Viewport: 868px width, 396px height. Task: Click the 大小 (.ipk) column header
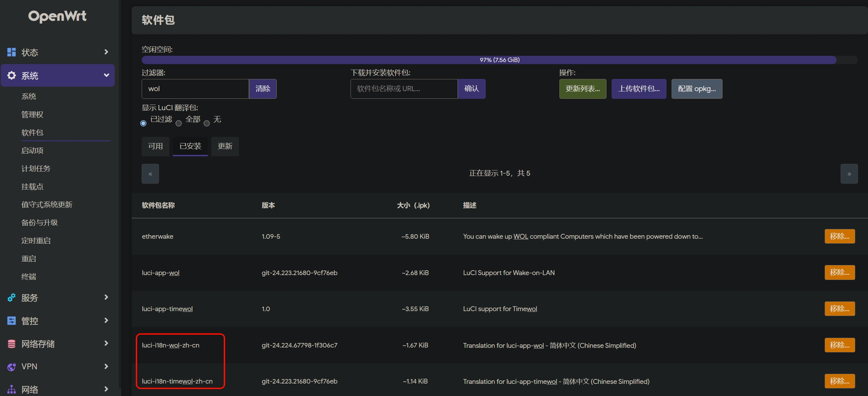(x=413, y=205)
